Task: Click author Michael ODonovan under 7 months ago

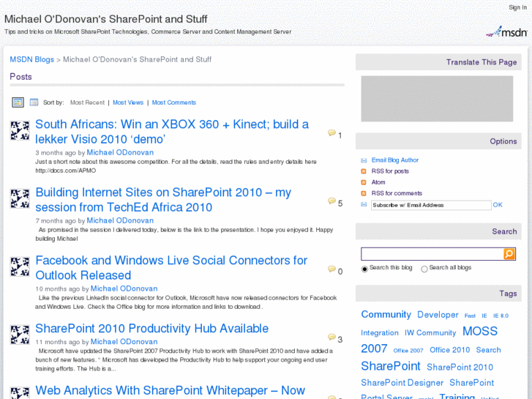Action: (x=120, y=220)
